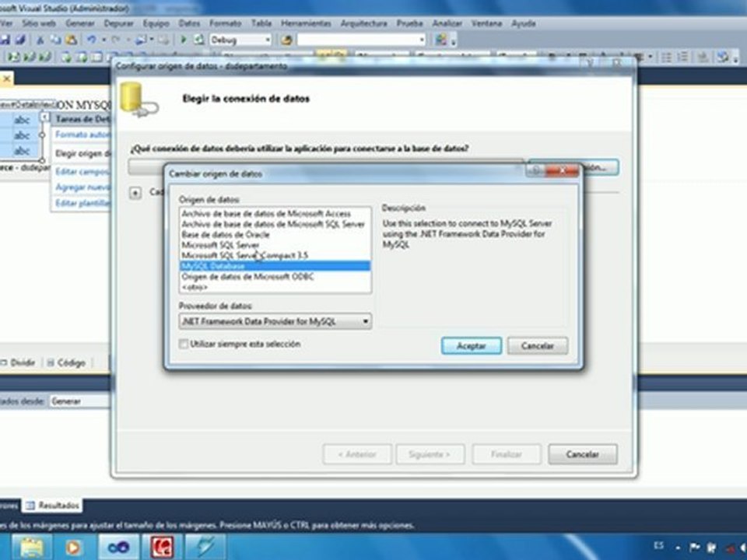Select 'Base de datos de Oracle'
Viewport: 747px width, 560px height.
tap(275, 235)
